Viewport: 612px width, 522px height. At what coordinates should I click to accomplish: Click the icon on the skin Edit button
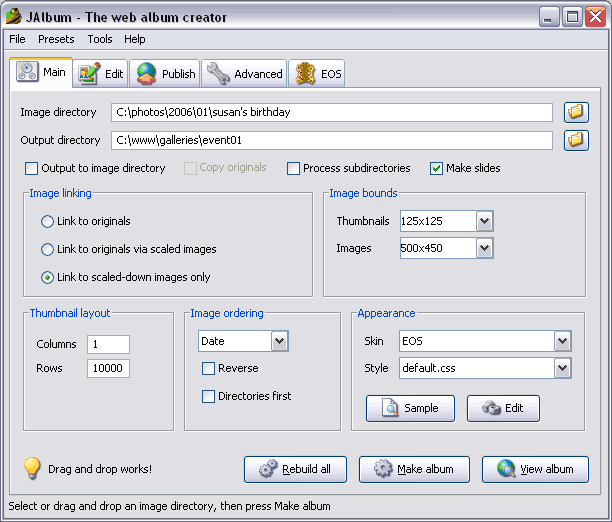(491, 408)
